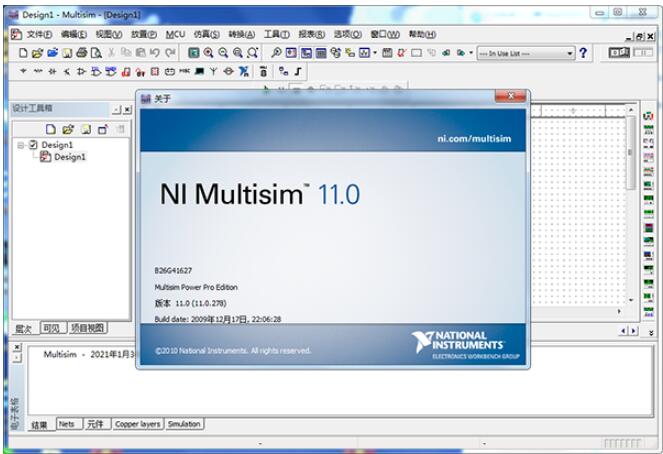The width and height of the screenshot is (663, 454).
Task: Place an Indicator component
Action: click(155, 71)
